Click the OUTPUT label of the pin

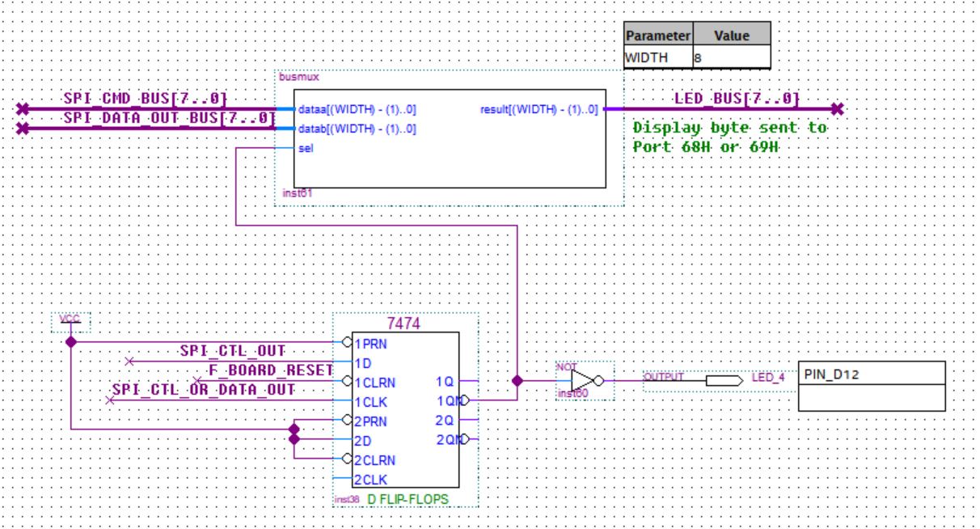[664, 377]
